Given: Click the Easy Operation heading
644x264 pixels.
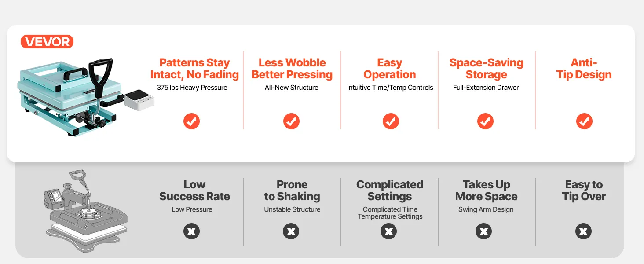Looking at the screenshot, I should click(390, 69).
